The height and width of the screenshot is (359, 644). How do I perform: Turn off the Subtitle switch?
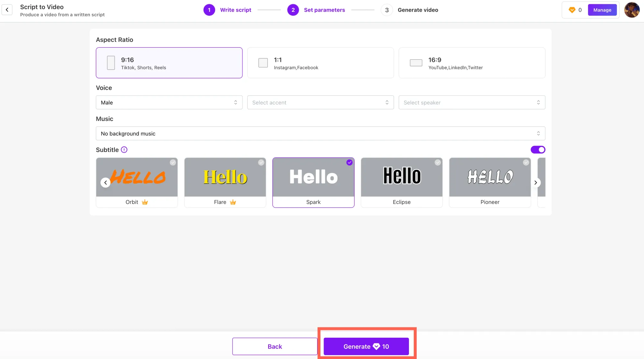(x=538, y=150)
